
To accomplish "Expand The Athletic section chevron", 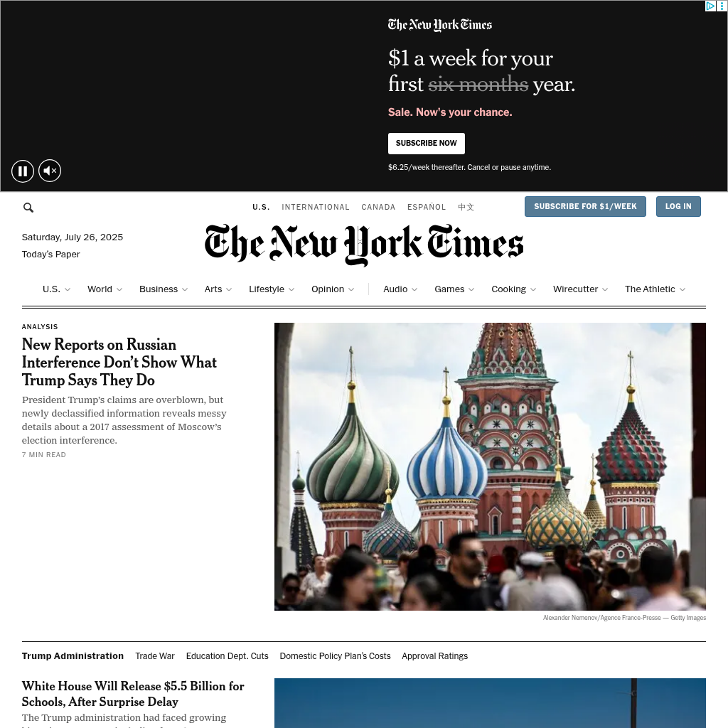I will (682, 289).
